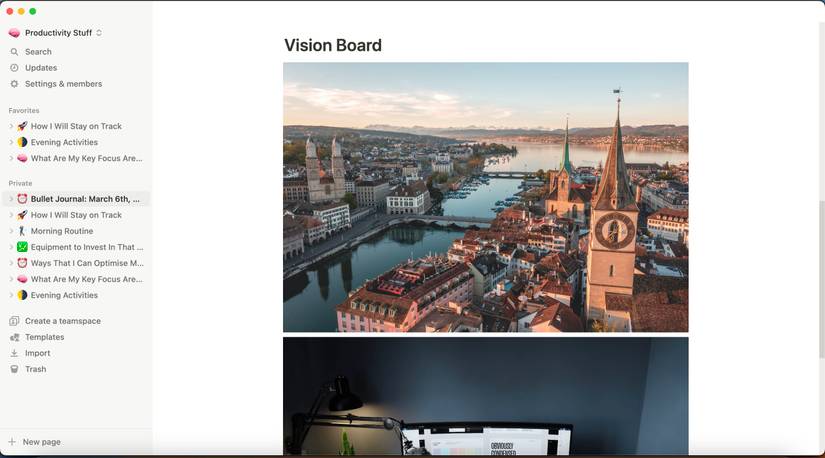Click the Favorites section header
This screenshot has width=825, height=458.
coord(24,111)
